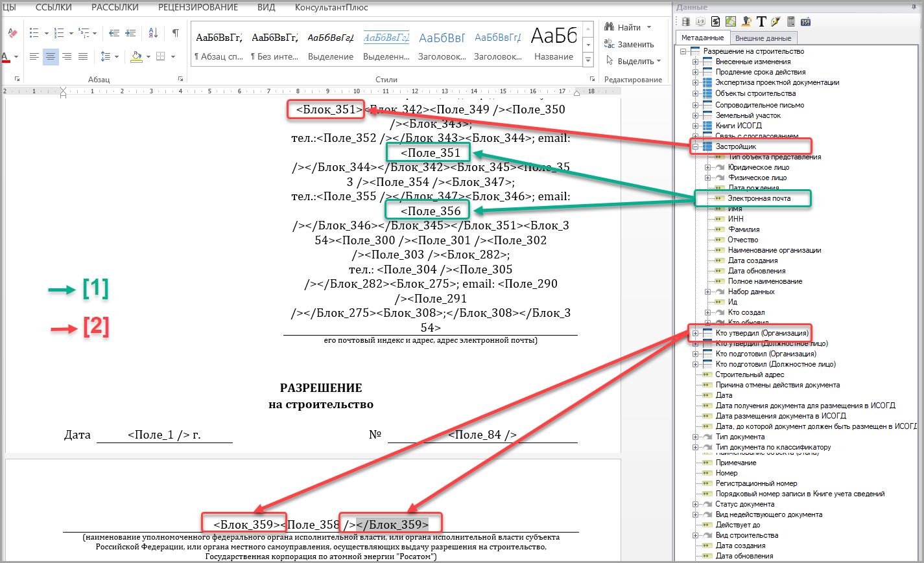The width and height of the screenshot is (924, 563).
Task: Select 'Регистрационный номер' tree item
Action: click(x=756, y=483)
